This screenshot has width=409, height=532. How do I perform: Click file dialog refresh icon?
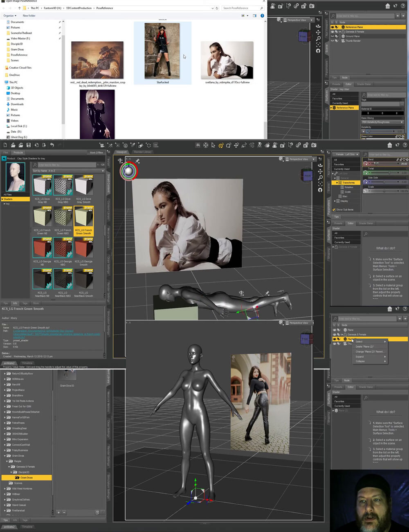pos(217,8)
